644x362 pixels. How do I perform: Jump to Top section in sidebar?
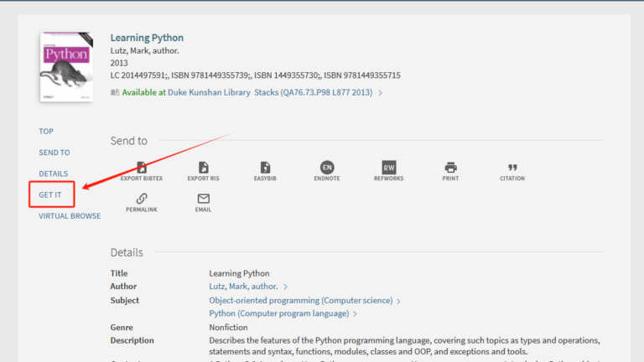click(46, 132)
